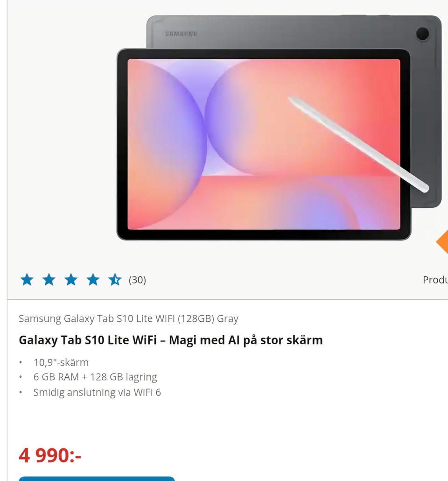Click the partially visible "Produ" link

pos(435,280)
